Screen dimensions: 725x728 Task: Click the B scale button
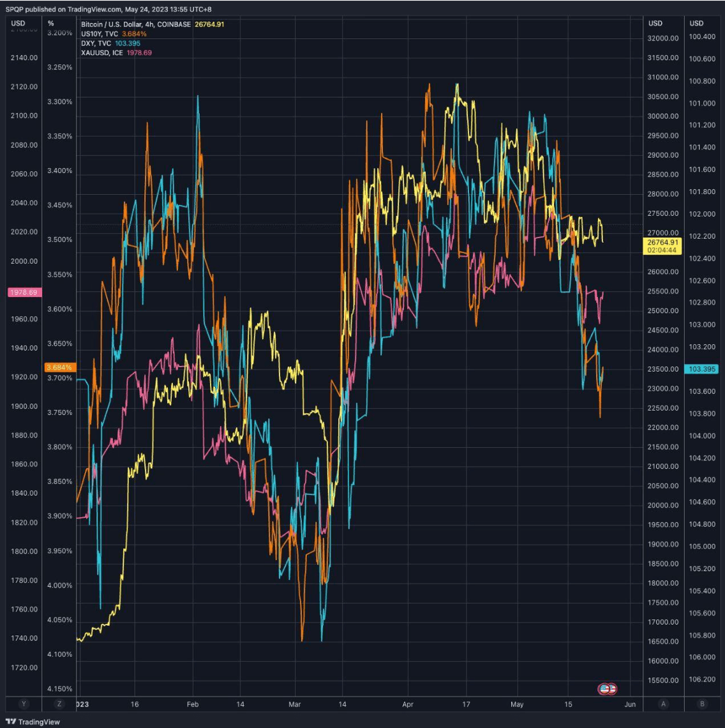coord(702,704)
